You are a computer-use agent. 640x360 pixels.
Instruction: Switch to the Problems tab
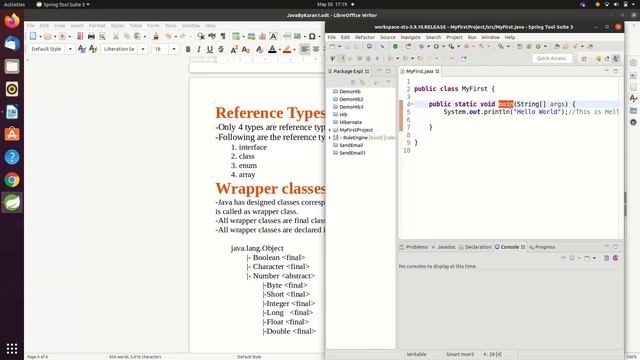[x=414, y=247]
